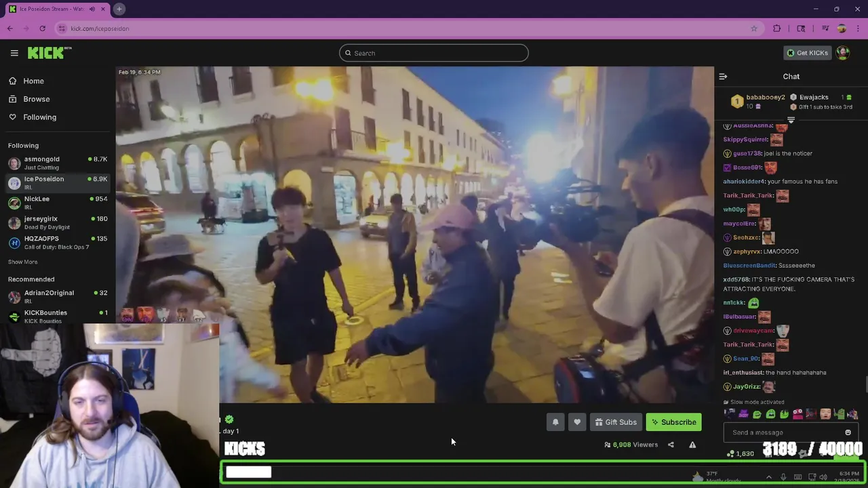Reload the page
868x488 pixels.
(x=42, y=28)
